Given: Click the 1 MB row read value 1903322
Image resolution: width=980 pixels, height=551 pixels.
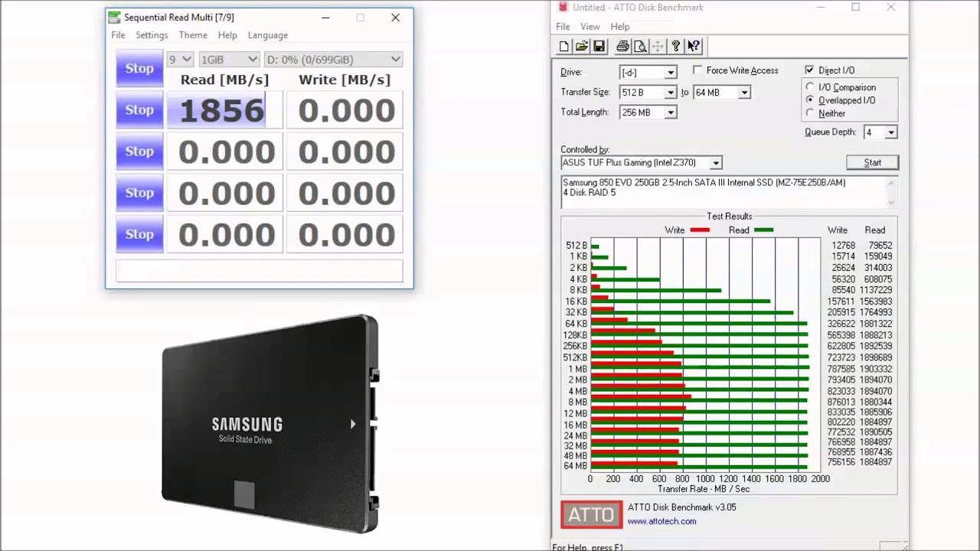Looking at the screenshot, I should [876, 369].
